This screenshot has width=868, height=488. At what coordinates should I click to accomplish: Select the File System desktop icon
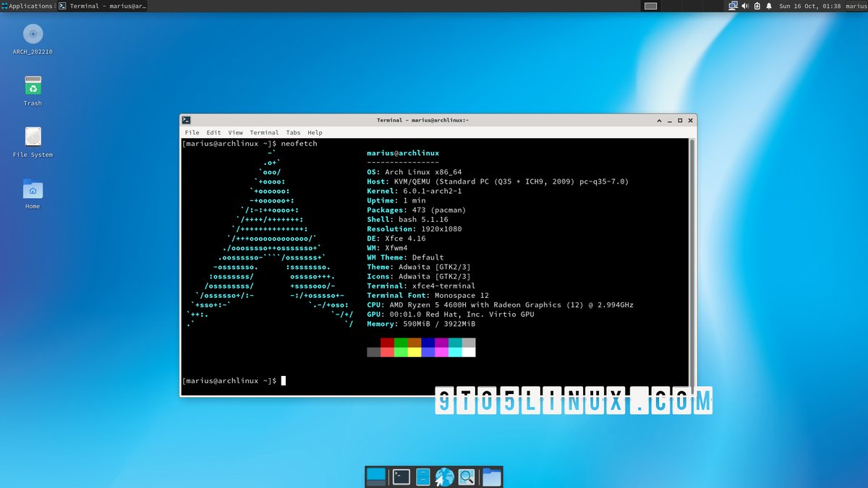[x=33, y=142]
